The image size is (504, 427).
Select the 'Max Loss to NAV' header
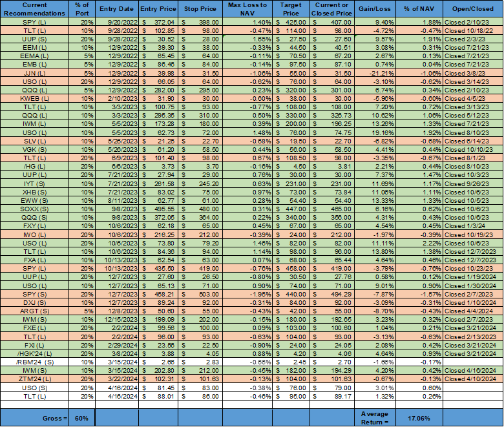pyautogui.click(x=247, y=9)
